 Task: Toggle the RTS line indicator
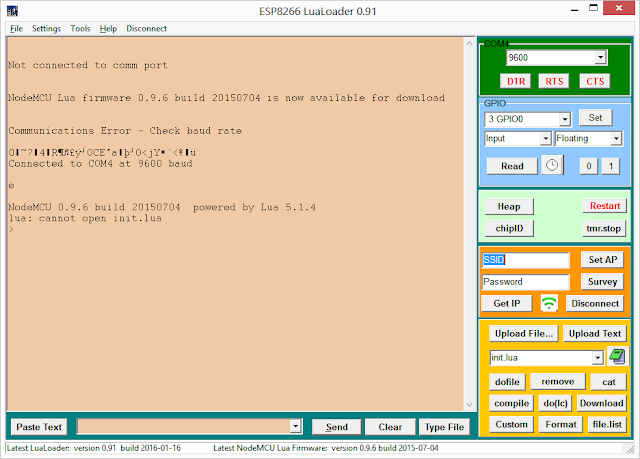point(554,81)
